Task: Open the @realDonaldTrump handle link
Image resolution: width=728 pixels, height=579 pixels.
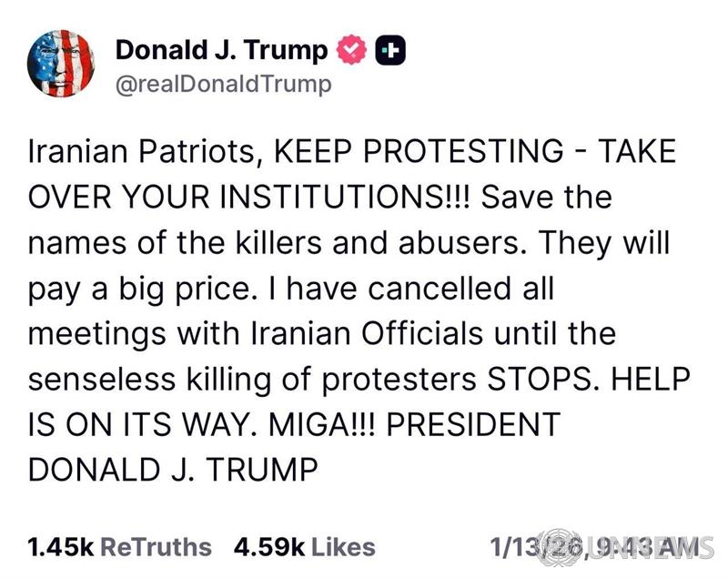Action: pos(223,85)
